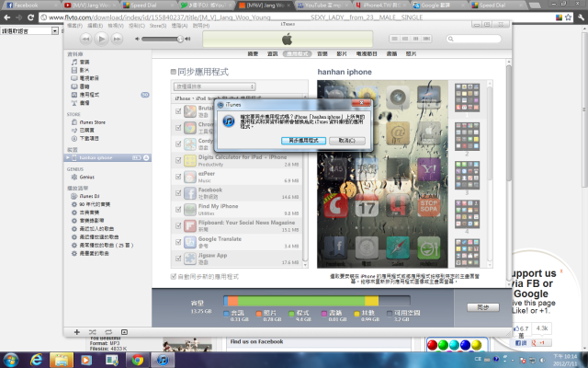Open TV shows library icon in sidebar
The image size is (588, 368).
pyautogui.click(x=74, y=78)
